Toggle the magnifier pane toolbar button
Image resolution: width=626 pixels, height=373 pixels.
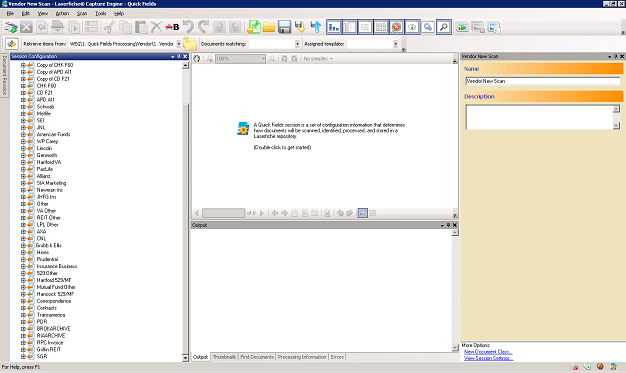[444, 27]
